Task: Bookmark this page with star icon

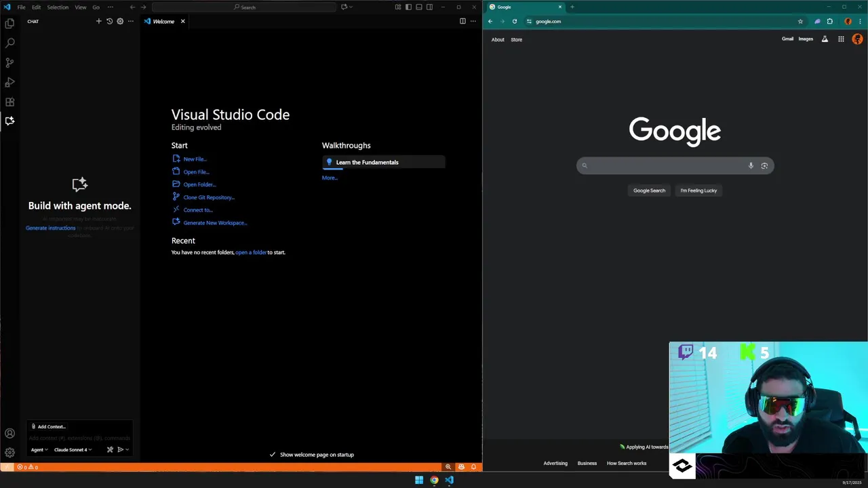Action: (x=800, y=21)
